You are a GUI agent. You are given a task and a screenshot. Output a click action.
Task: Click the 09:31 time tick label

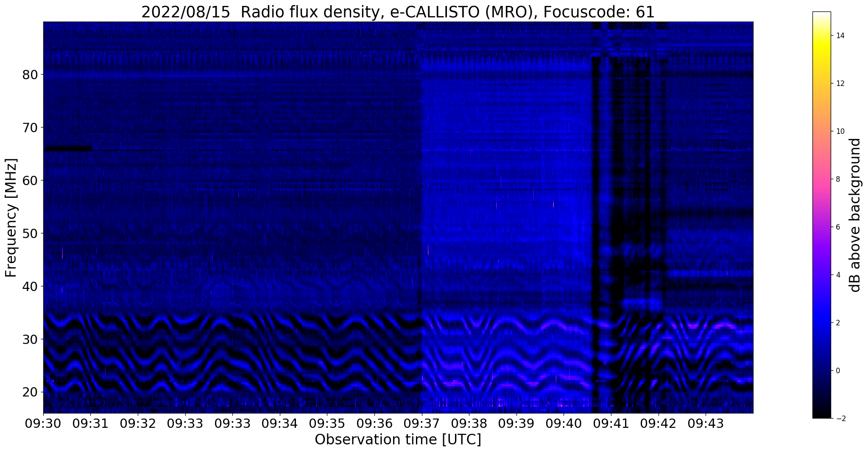pyautogui.click(x=90, y=423)
